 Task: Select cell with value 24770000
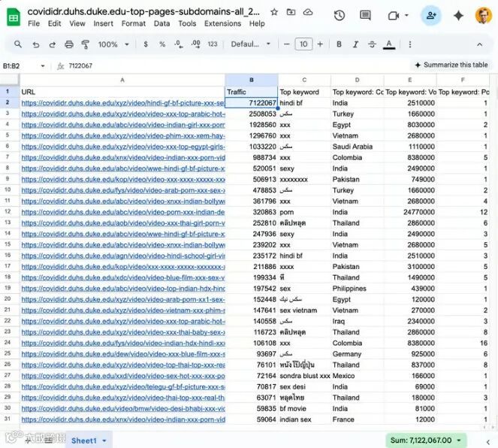[x=410, y=212]
